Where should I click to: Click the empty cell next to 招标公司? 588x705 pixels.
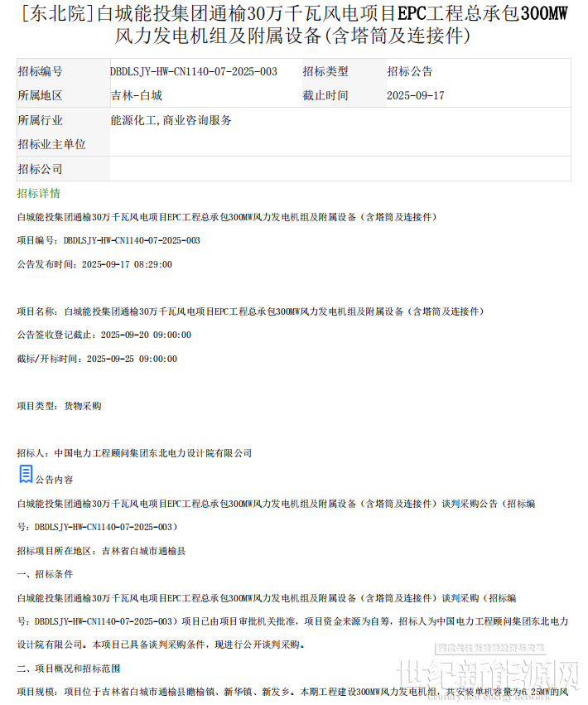click(340, 169)
